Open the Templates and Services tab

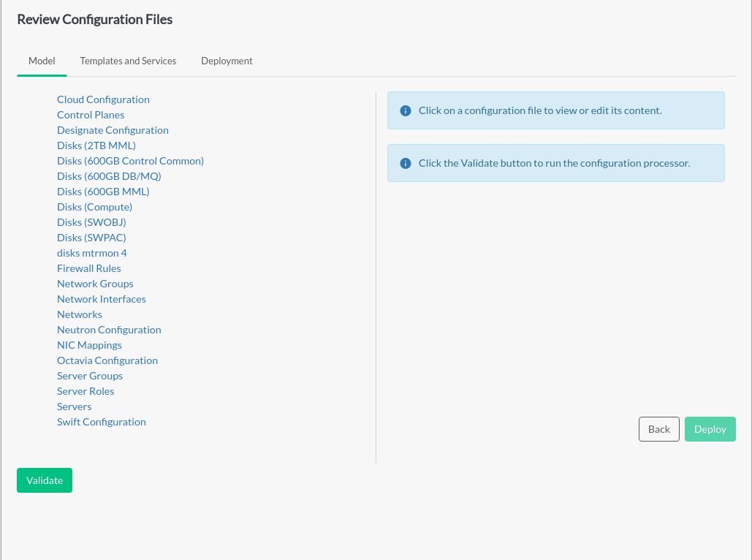[128, 61]
